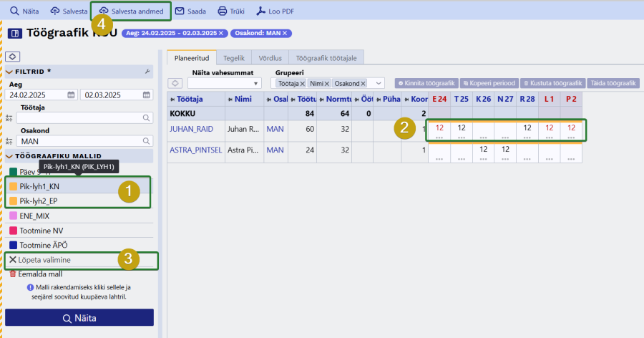644x338 pixels.
Task: Click the wrench icon in the FILTRID header
Action: click(x=147, y=72)
